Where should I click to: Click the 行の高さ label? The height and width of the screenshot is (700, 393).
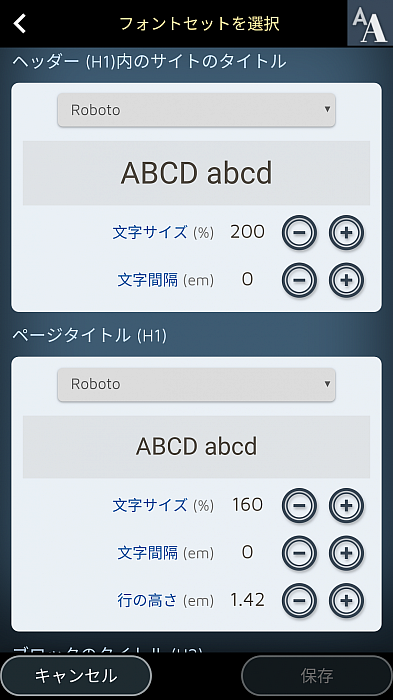[147, 601]
